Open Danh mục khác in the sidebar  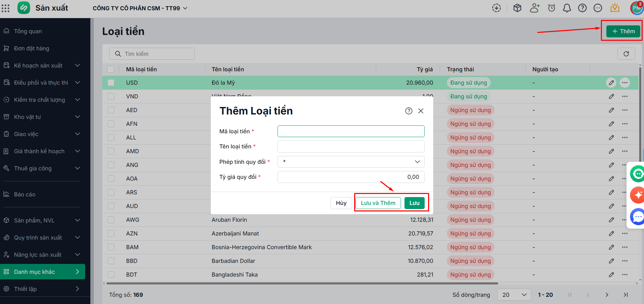42,272
